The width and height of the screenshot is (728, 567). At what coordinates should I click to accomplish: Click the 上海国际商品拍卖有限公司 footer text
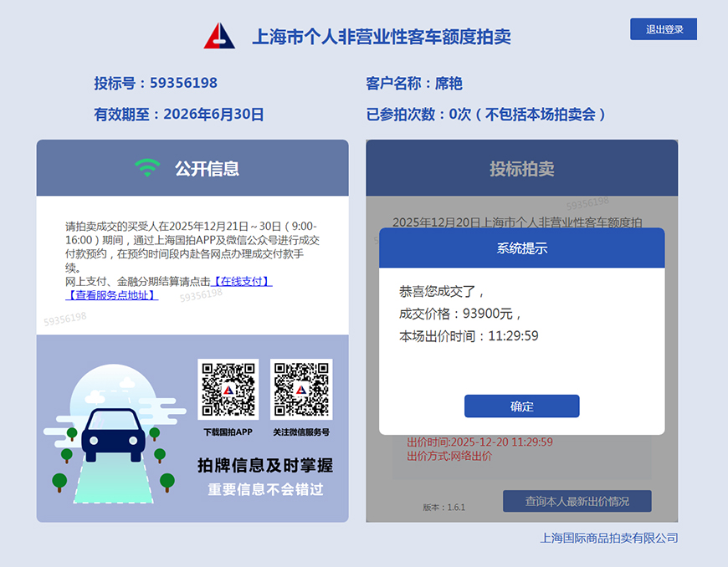click(x=608, y=538)
